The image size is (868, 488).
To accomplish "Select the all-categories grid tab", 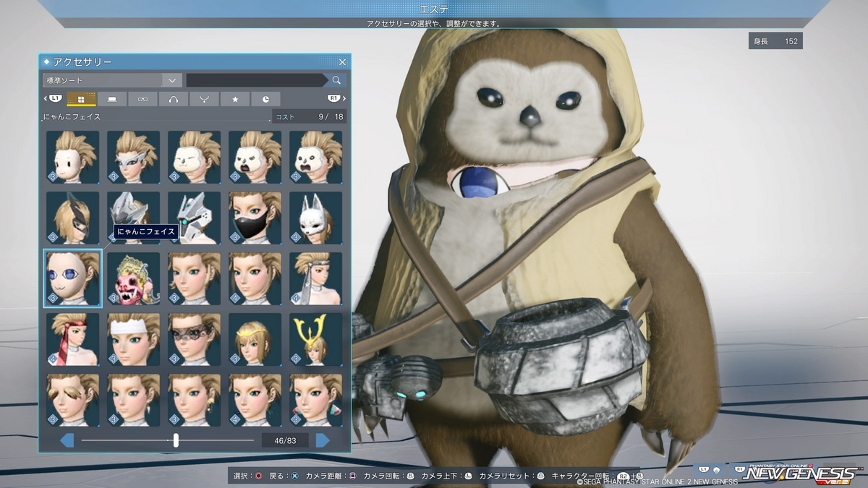I will tap(82, 99).
